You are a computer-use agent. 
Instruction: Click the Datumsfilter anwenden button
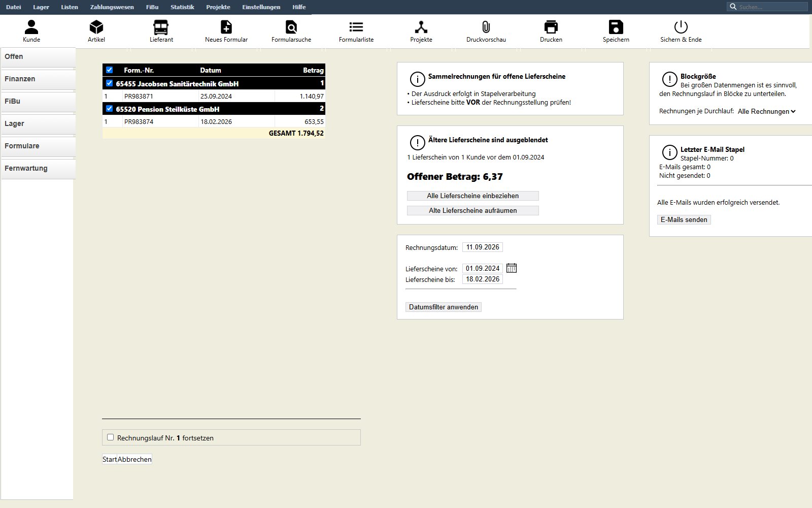[444, 307]
